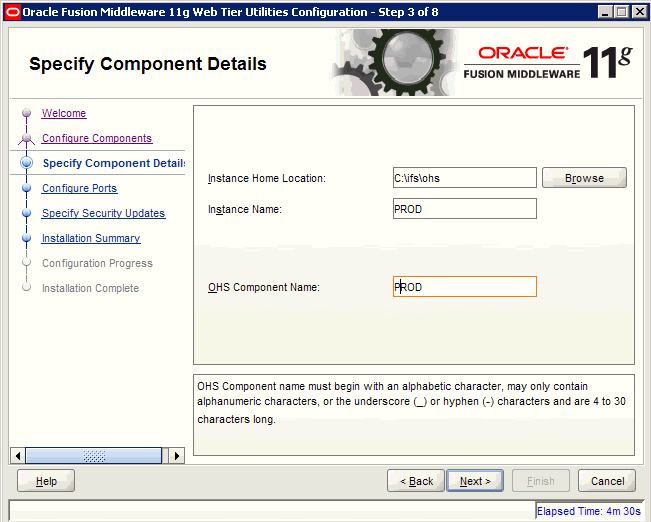This screenshot has height=522, width=651.
Task: Click the Instance Name label
Action: pos(245,209)
